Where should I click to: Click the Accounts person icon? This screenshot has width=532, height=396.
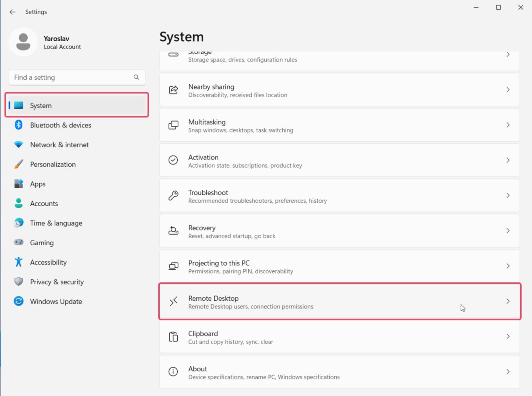[19, 203]
